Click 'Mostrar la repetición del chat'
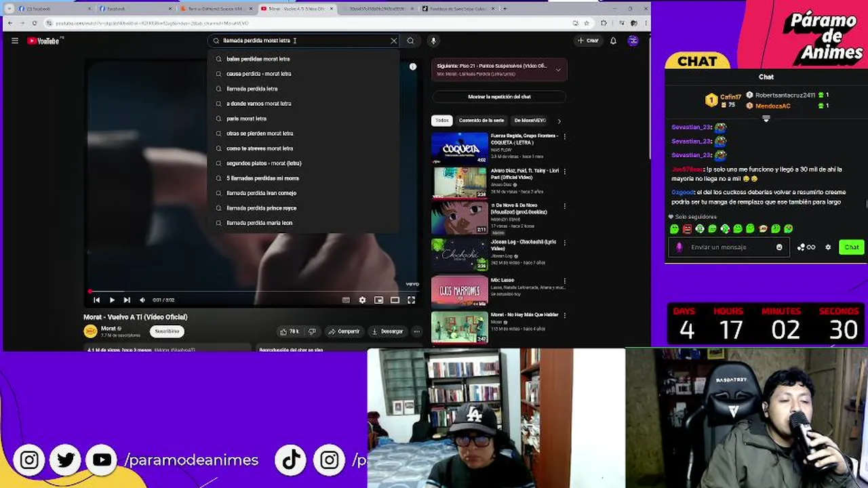The image size is (868, 488). click(x=499, y=97)
